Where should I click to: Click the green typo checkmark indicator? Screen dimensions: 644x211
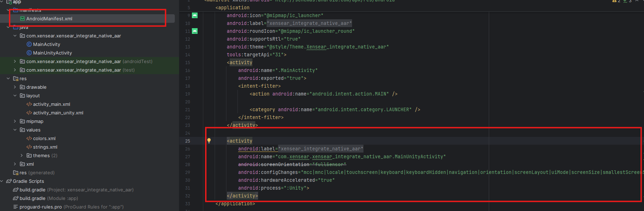[x=625, y=1]
